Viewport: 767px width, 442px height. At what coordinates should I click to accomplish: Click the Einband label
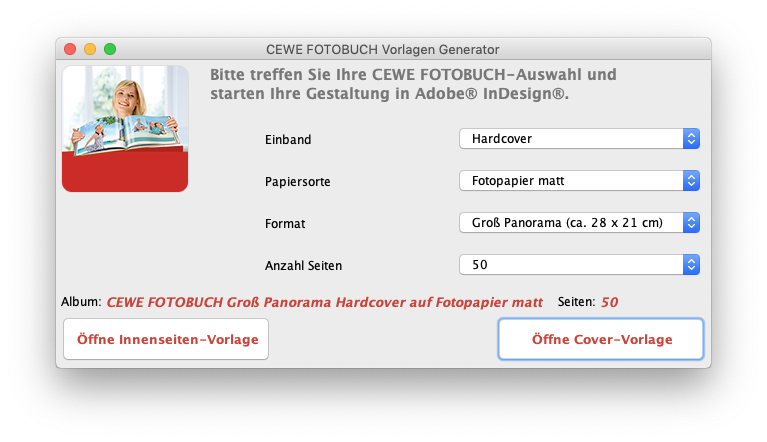288,140
